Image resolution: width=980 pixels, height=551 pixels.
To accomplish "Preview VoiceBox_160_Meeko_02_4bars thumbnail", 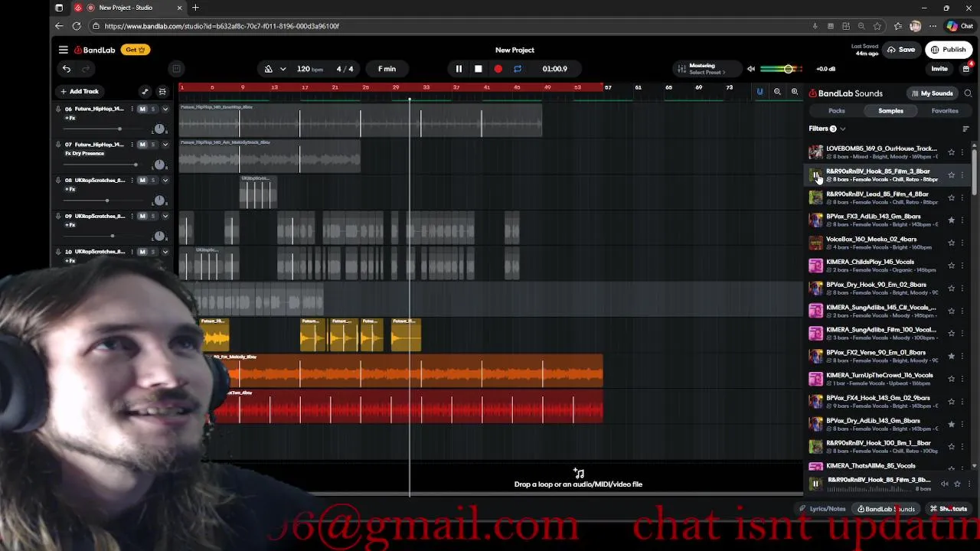I will click(x=815, y=243).
